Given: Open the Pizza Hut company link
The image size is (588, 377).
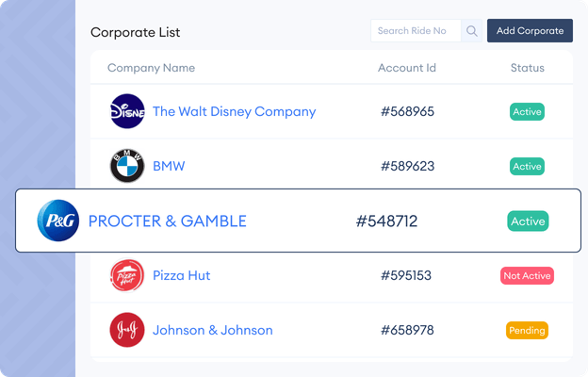Looking at the screenshot, I should coord(182,275).
